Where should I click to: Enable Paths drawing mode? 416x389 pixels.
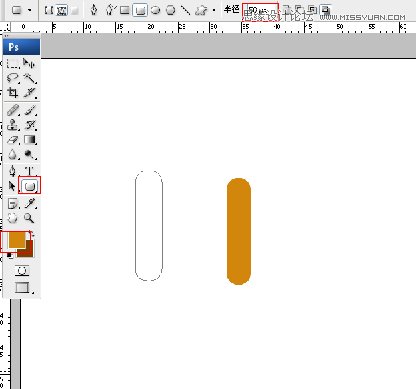point(62,10)
